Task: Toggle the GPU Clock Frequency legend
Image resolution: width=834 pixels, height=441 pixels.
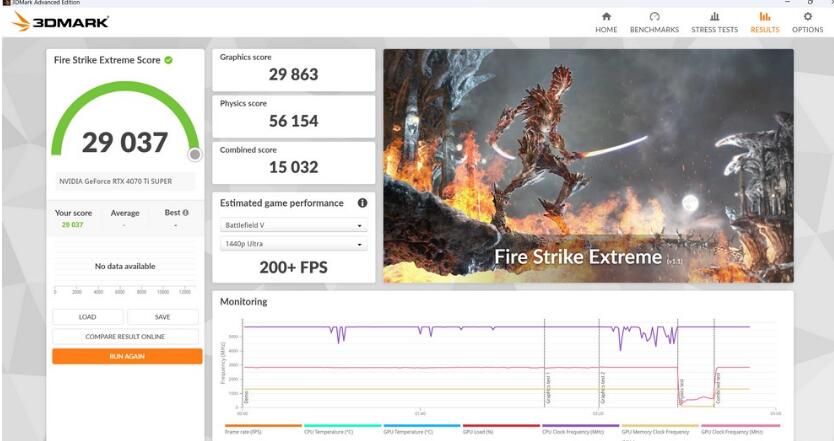Action: pos(740,429)
